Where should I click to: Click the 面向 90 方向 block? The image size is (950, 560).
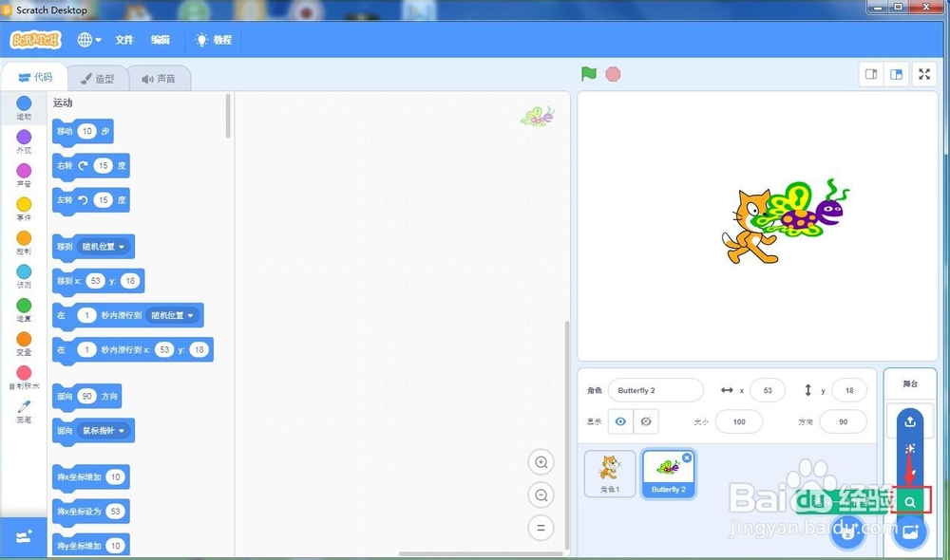point(86,397)
